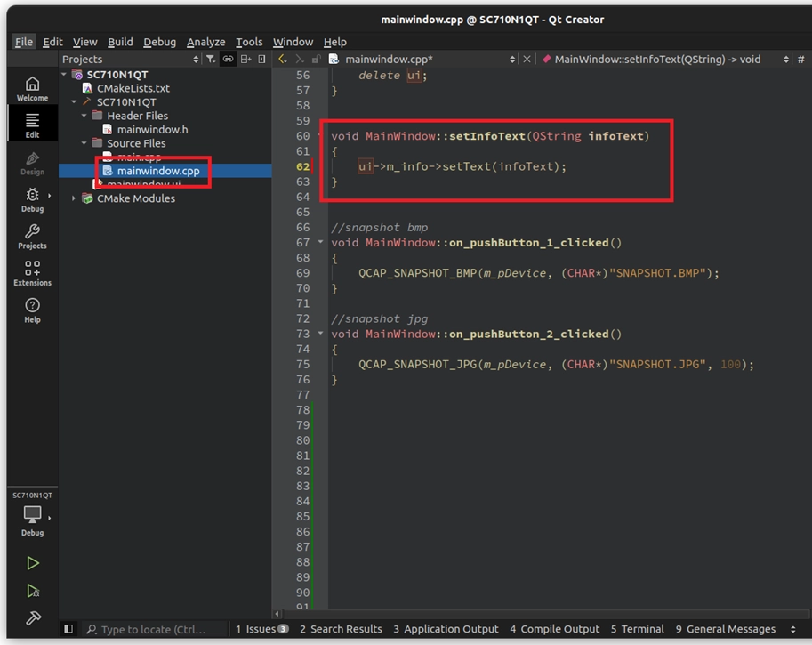Start debugging with the debug-run button
The width and height of the screenshot is (812, 645).
33,591
